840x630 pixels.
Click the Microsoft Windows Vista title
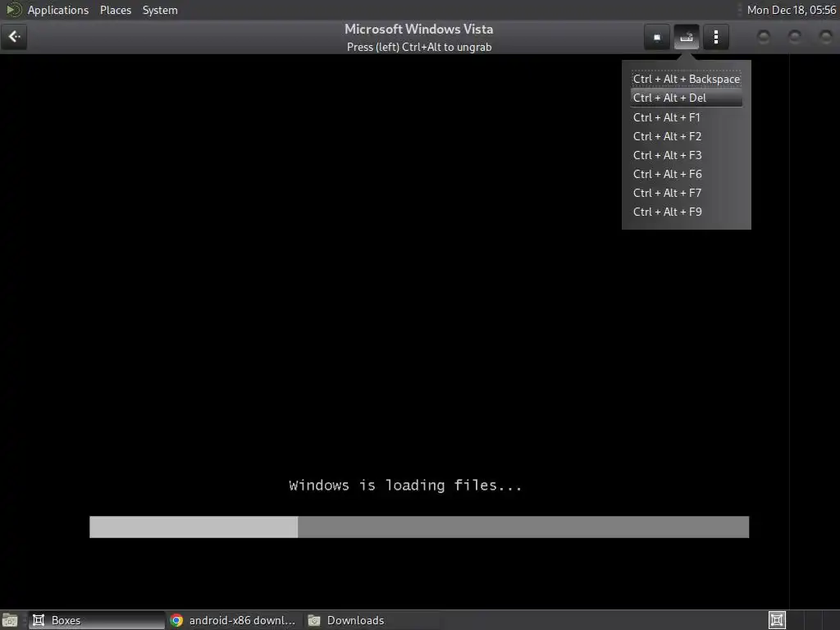click(x=419, y=29)
